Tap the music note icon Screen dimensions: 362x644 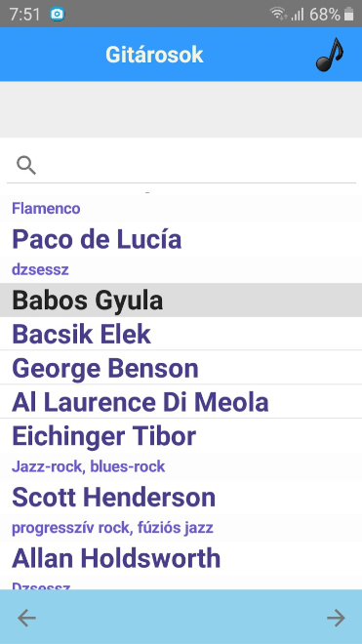click(330, 55)
